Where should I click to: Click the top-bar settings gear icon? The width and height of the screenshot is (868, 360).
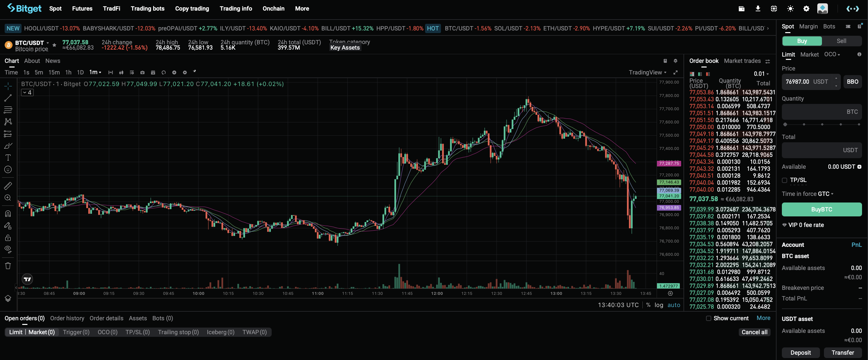[806, 9]
